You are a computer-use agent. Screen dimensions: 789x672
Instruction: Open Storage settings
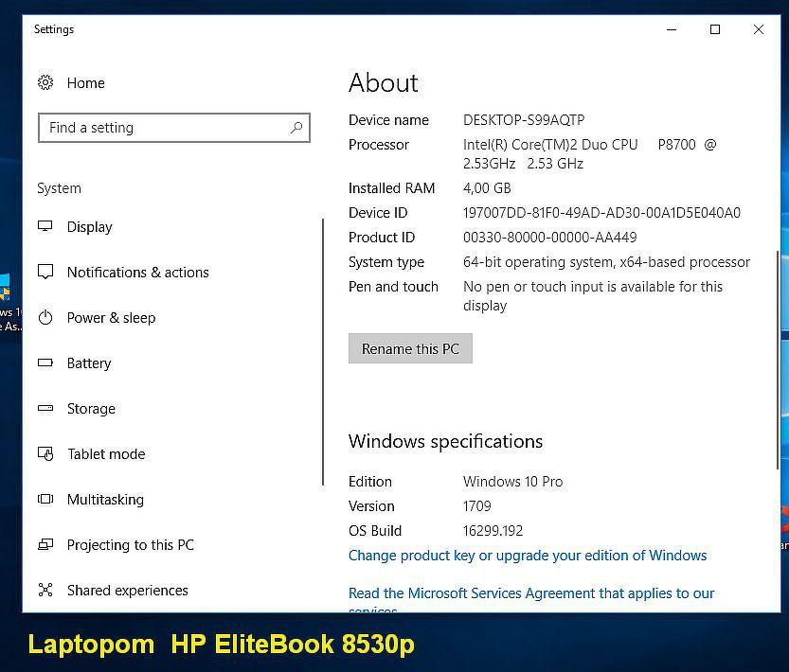coord(91,409)
